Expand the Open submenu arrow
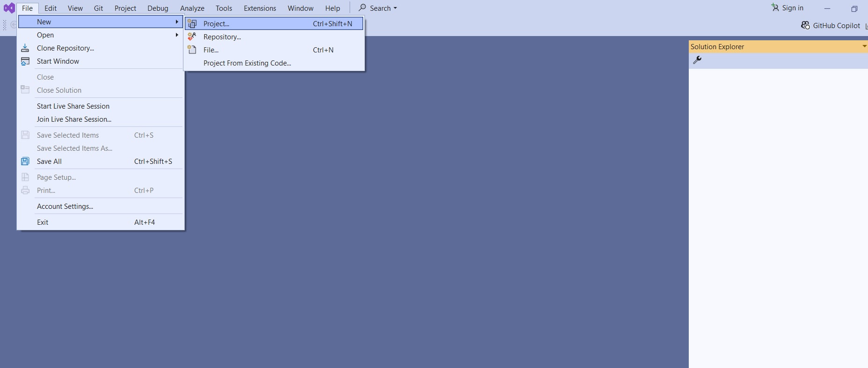The image size is (868, 368). (x=177, y=35)
